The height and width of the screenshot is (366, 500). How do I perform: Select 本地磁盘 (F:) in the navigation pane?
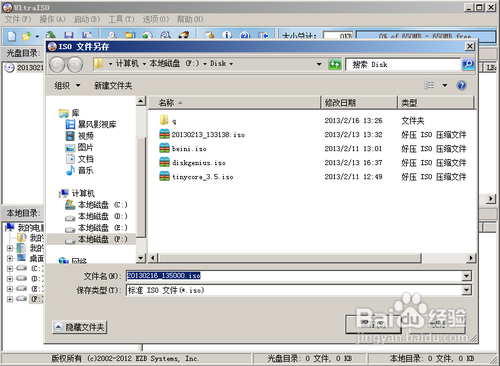[96, 239]
